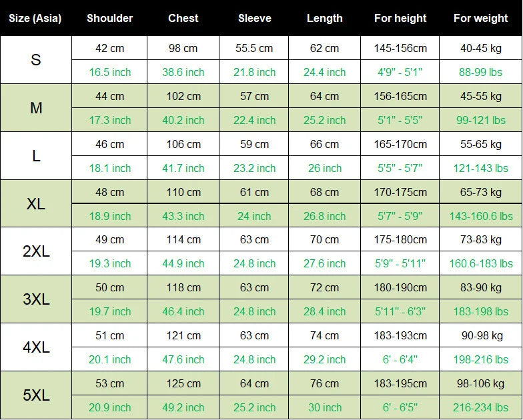This screenshot has height=420, width=523.
Task: Click the 145-156cm height cell
Action: click(x=400, y=48)
